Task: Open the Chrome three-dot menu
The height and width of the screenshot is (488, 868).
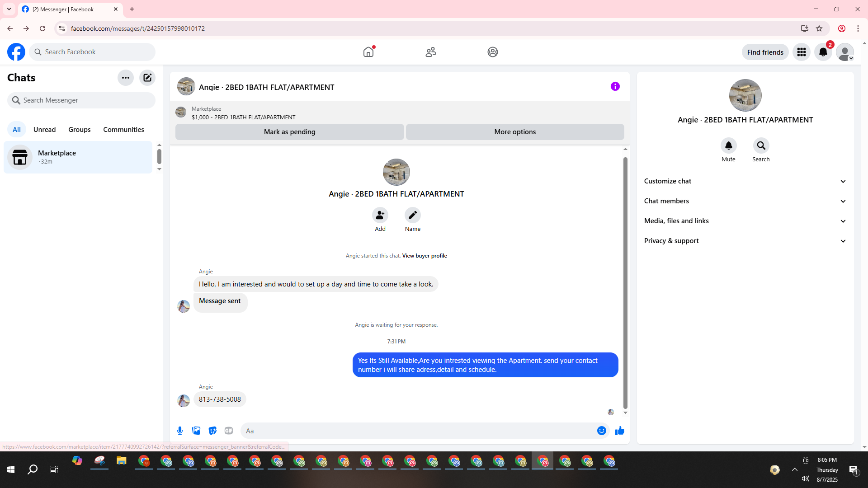Action: 858,28
